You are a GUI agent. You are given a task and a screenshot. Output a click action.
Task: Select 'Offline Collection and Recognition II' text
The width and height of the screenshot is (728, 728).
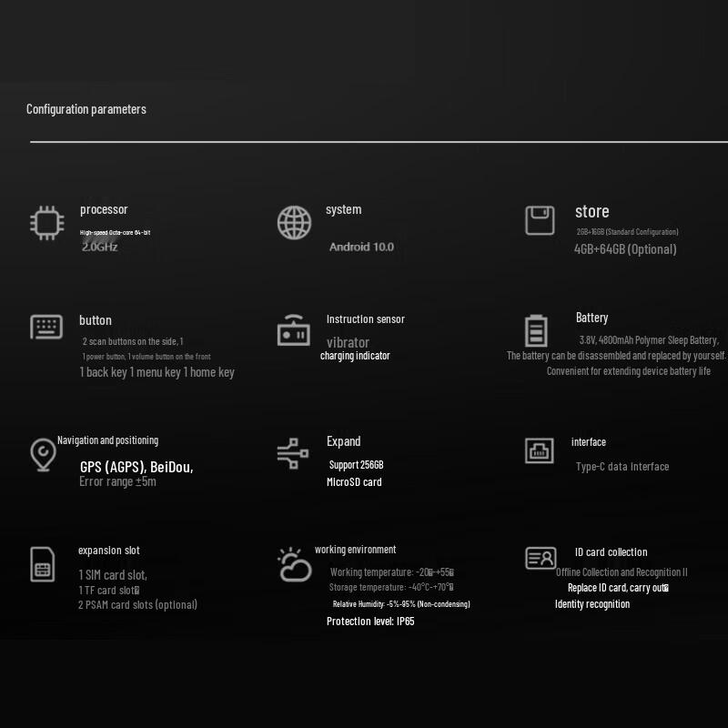click(622, 572)
